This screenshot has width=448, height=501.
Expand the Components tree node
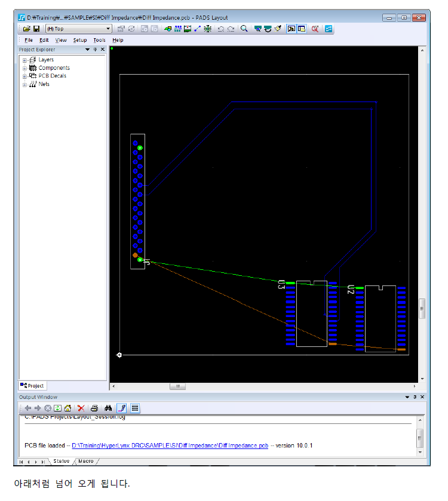pos(24,68)
